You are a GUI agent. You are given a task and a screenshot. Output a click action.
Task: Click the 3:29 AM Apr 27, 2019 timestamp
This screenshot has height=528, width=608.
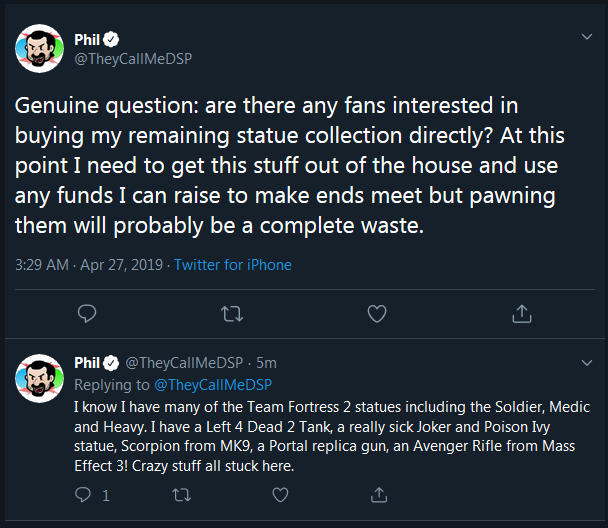coord(89,265)
